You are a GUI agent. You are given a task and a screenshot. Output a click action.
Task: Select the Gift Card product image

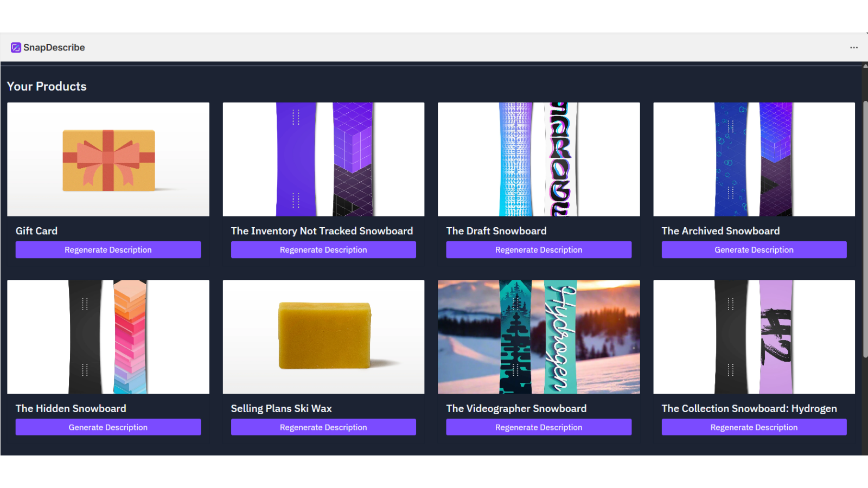[108, 159]
